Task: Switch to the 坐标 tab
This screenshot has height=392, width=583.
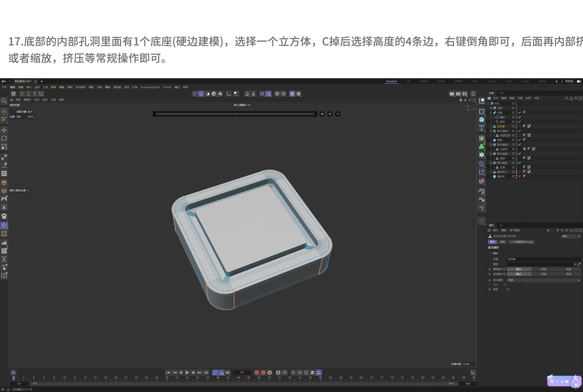Action: tap(503, 242)
